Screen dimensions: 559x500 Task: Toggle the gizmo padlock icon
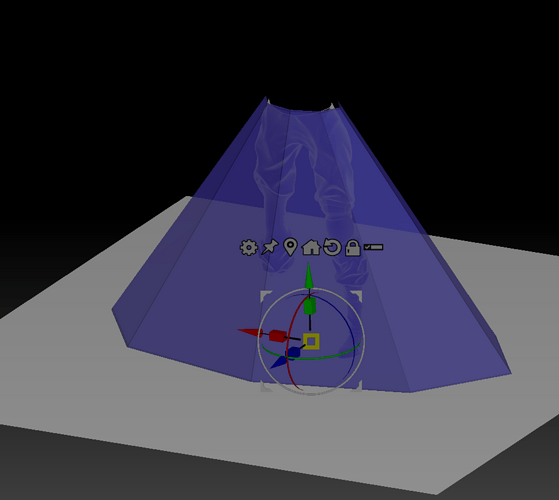point(353,248)
